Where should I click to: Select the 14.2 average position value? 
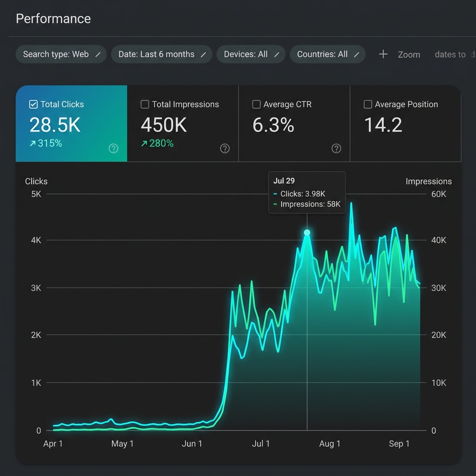[383, 125]
